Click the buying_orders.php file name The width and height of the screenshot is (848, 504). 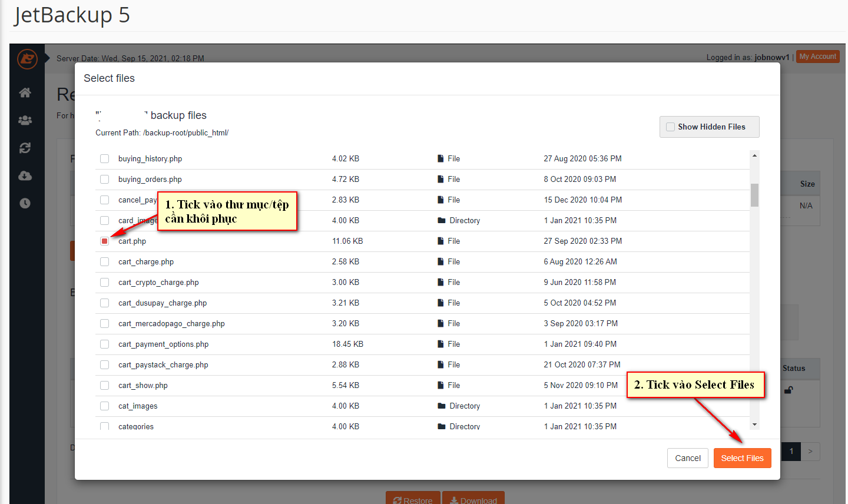point(150,179)
